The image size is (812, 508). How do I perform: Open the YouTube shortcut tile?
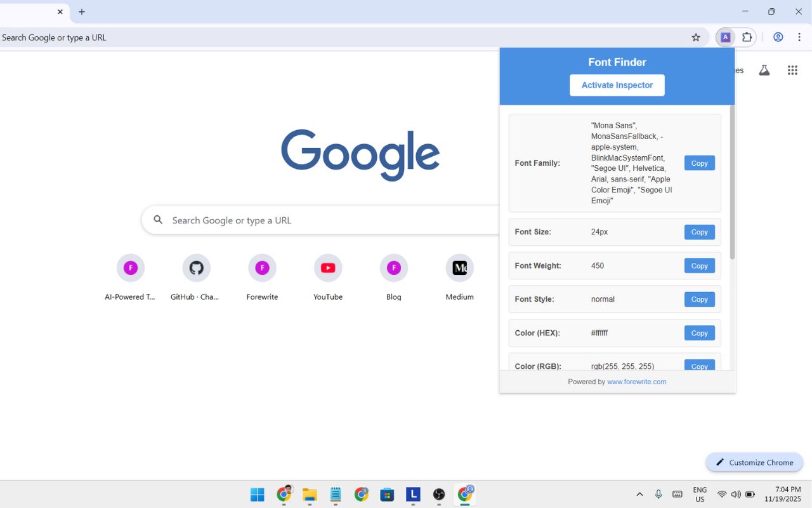[x=328, y=277]
